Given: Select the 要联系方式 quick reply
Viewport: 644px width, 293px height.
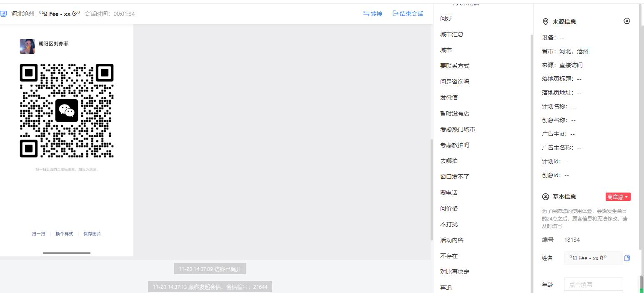Looking at the screenshot, I should point(455,66).
